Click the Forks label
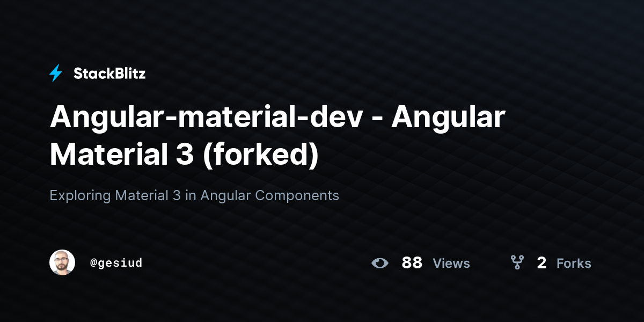Image resolution: width=644 pixels, height=322 pixels. tap(574, 264)
